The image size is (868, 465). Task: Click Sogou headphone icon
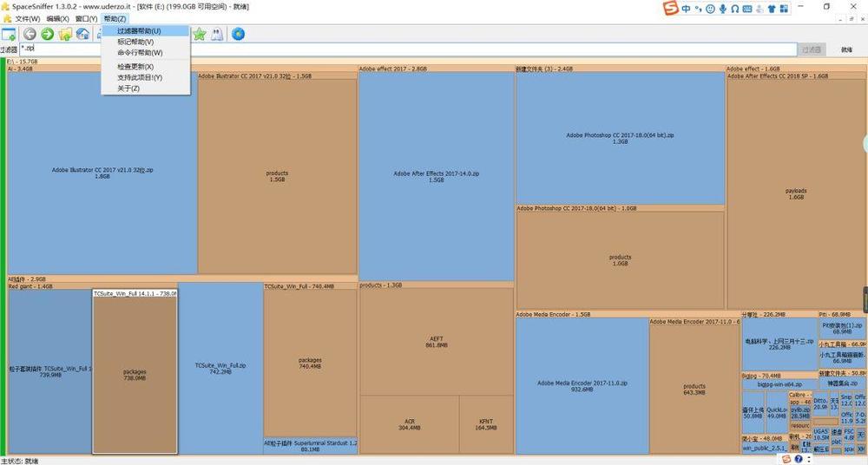pyautogui.click(x=734, y=9)
